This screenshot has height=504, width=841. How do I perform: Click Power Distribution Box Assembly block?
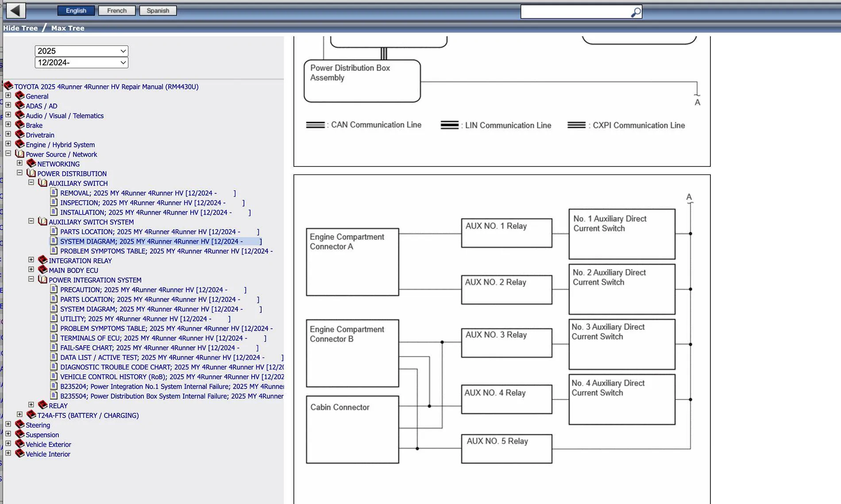(x=362, y=81)
